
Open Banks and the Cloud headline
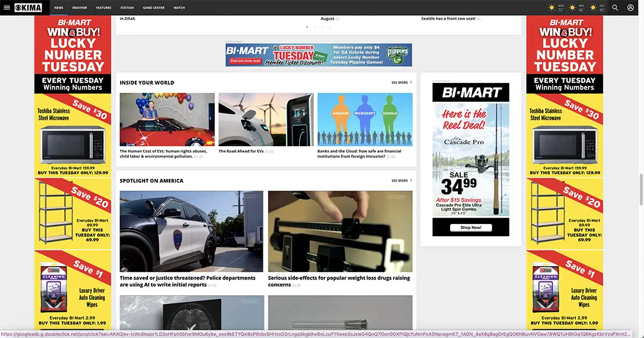(359, 153)
